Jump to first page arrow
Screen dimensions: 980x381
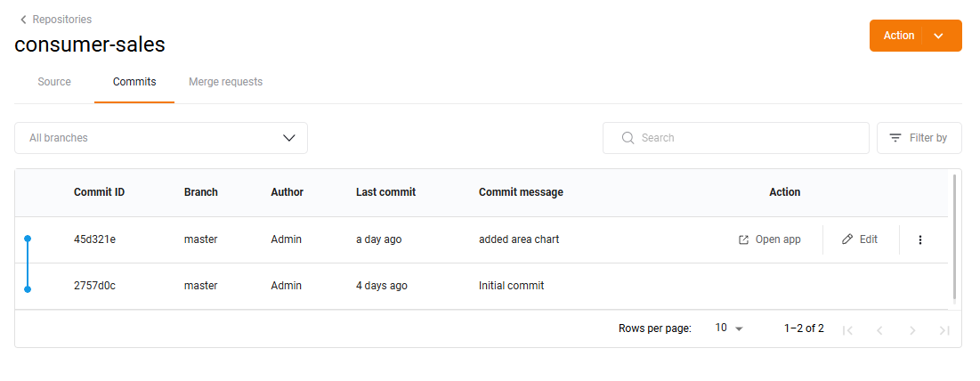coord(847,329)
